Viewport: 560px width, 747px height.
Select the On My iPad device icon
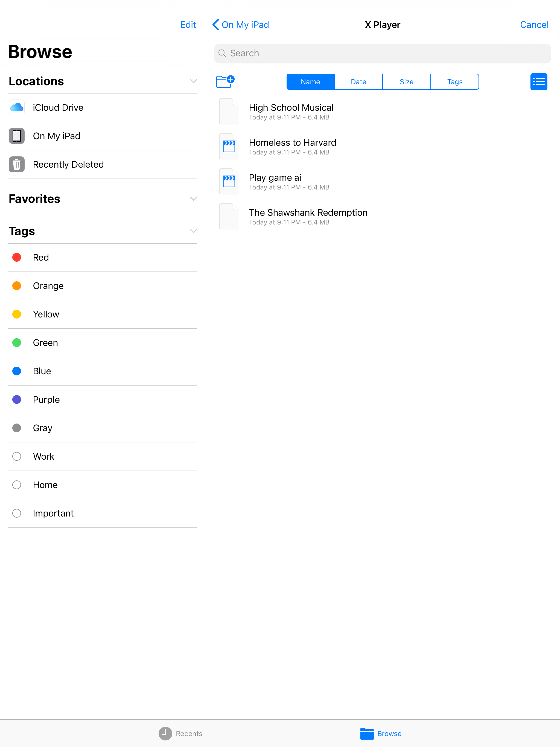[x=17, y=136]
